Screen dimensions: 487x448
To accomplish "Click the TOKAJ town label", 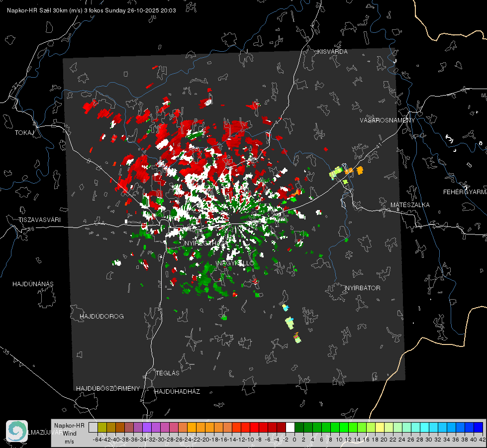I will click(x=24, y=133).
